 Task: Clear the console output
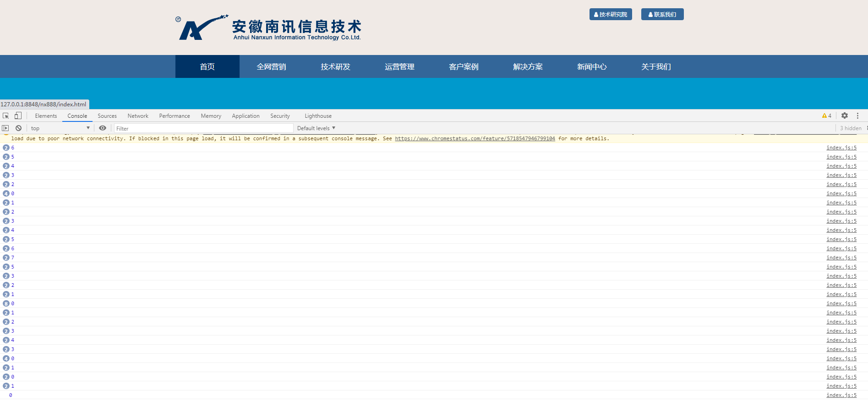pyautogui.click(x=18, y=128)
